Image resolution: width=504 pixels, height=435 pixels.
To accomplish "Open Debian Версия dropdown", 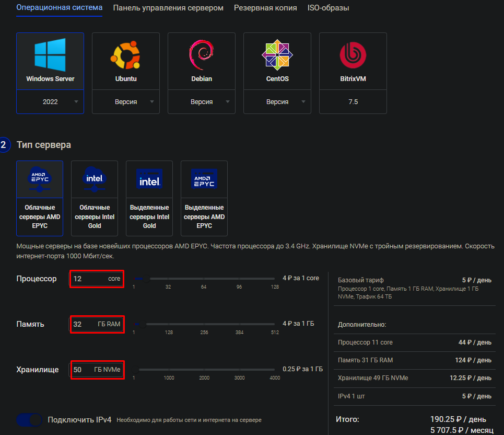I will tap(202, 101).
